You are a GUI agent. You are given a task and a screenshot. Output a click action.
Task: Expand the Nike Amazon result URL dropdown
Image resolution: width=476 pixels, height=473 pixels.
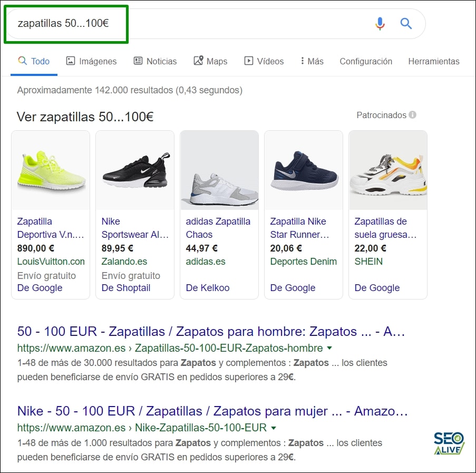click(x=274, y=428)
